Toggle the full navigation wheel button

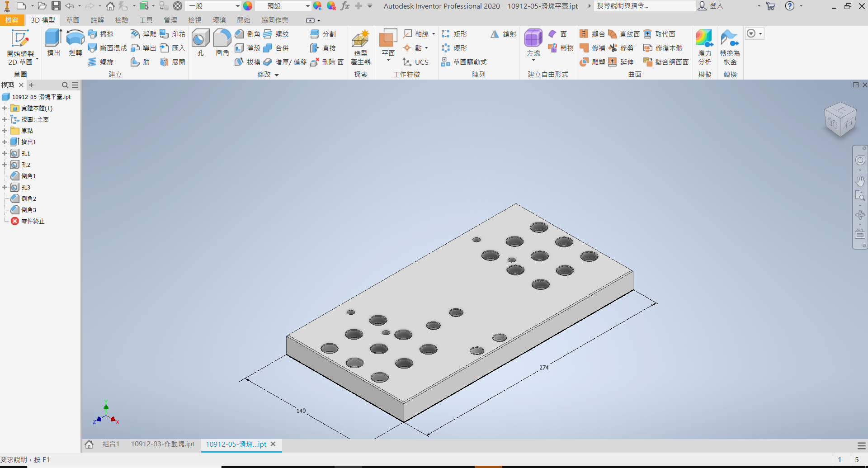click(860, 160)
